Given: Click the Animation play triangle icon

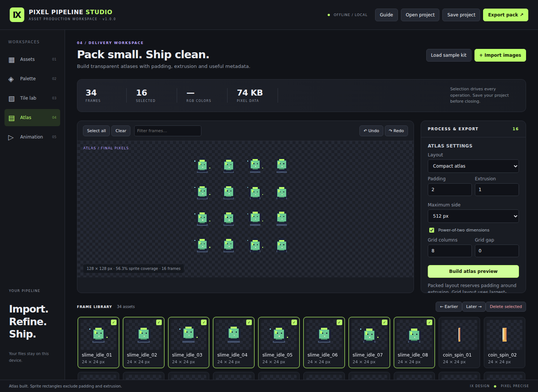Looking at the screenshot, I should 11,137.
